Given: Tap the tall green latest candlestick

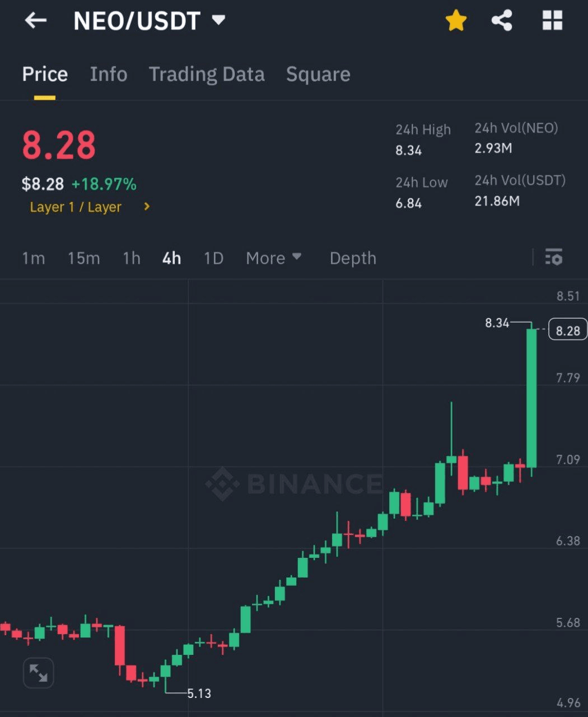Looking at the screenshot, I should (531, 398).
